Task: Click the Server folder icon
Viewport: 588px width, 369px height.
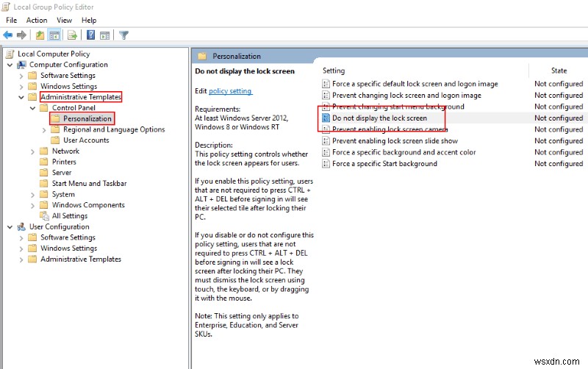Action: click(44, 173)
